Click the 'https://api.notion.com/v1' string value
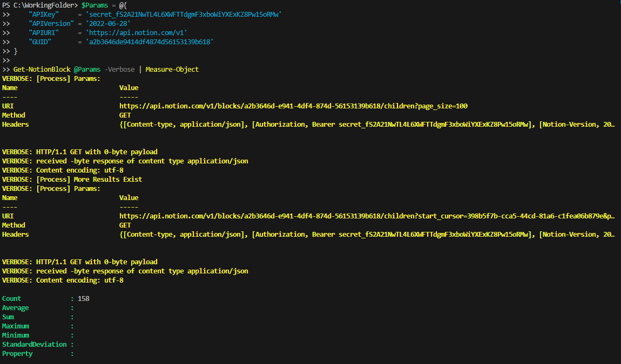This screenshot has height=364, width=621. (136, 33)
